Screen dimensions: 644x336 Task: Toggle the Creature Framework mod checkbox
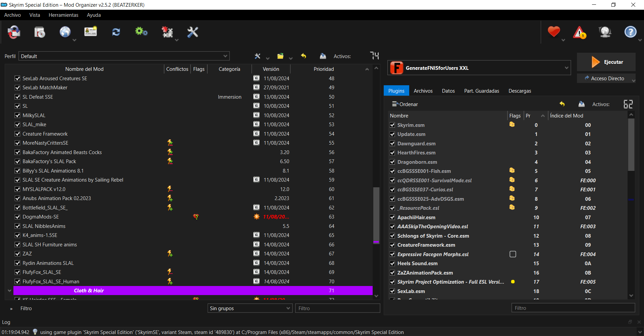[17, 134]
